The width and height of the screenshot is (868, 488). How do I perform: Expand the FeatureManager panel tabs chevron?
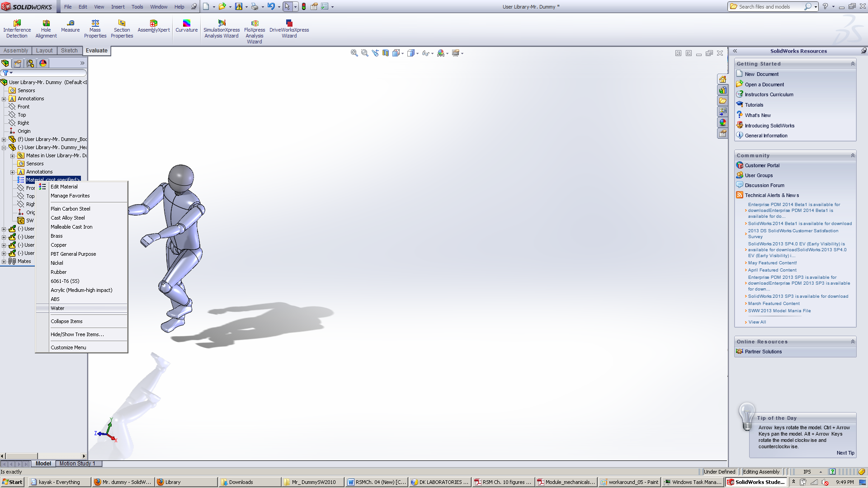tap(82, 63)
